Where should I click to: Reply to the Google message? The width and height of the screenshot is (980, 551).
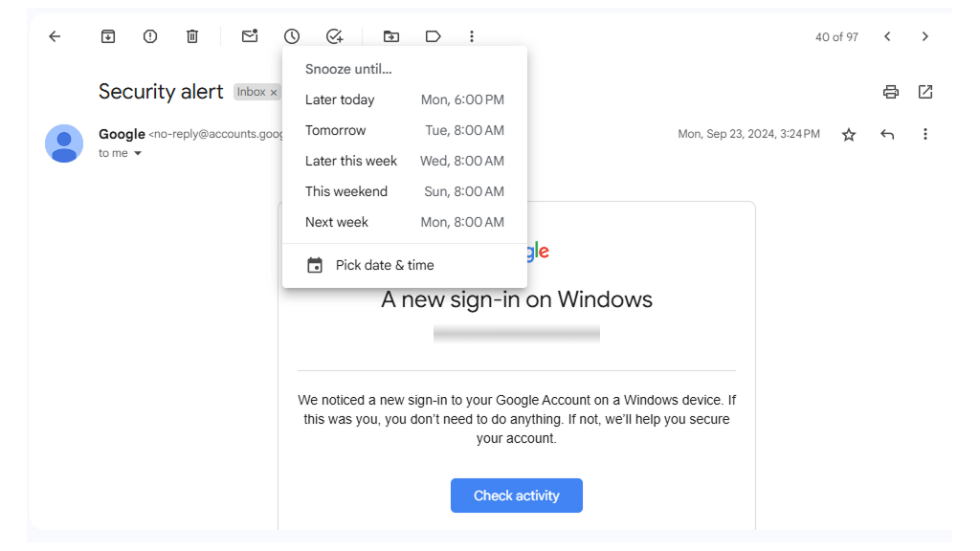point(887,134)
